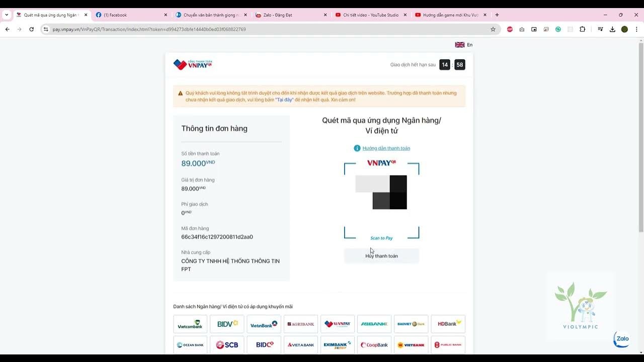Choose the Agribank logo tile
The width and height of the screenshot is (644, 362).
click(x=300, y=324)
